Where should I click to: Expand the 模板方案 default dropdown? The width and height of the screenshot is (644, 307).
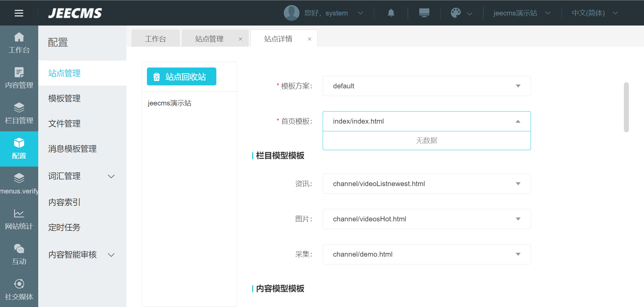coord(426,86)
